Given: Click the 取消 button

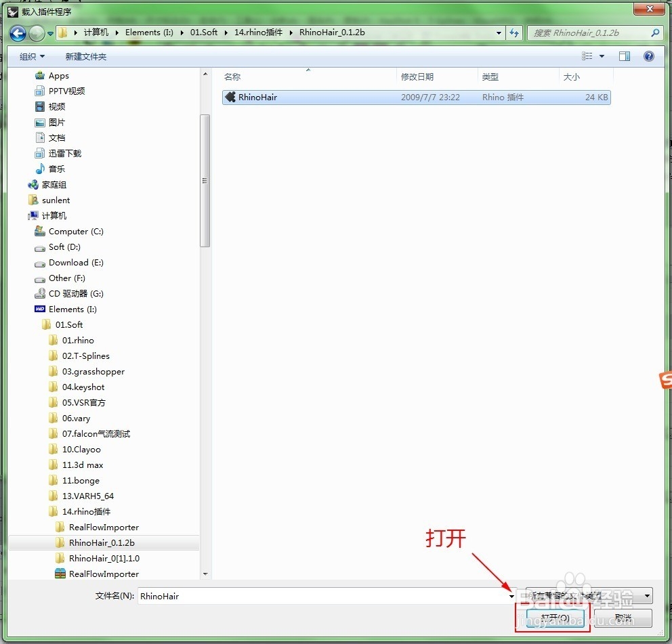Looking at the screenshot, I should pos(623,618).
